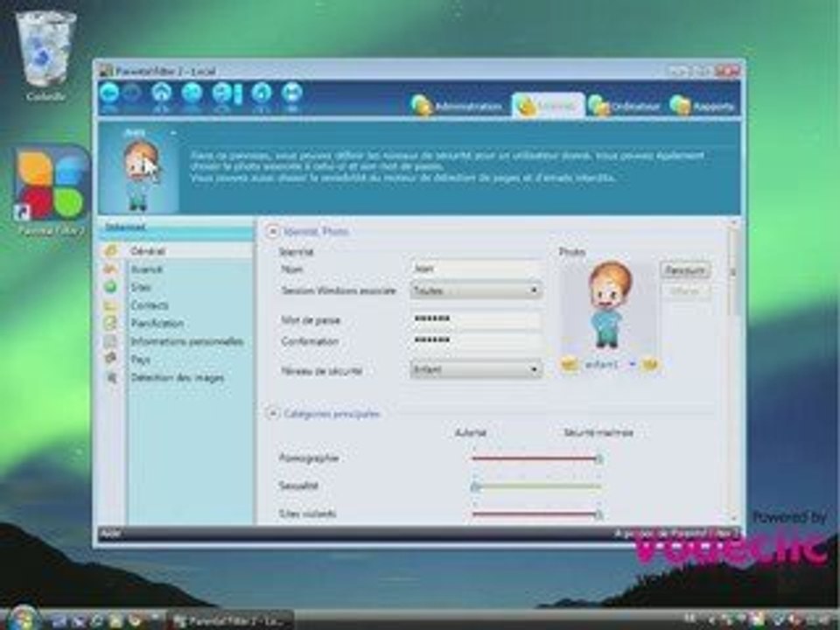
Task: Open Détection des images in the sidebar
Action: point(178,378)
